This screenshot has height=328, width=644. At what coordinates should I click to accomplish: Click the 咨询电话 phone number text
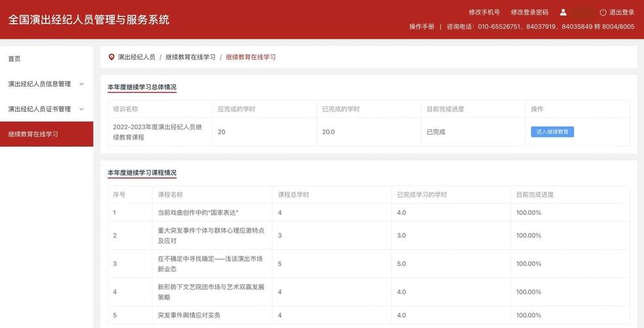point(540,26)
